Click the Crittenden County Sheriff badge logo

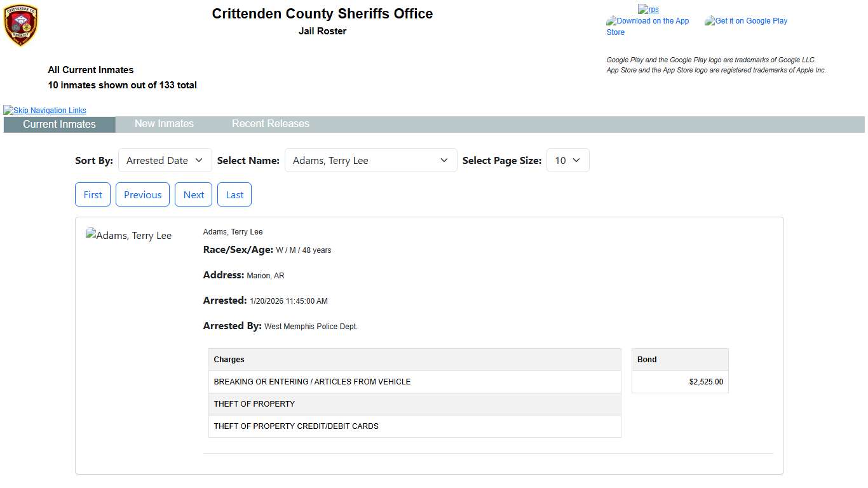click(x=21, y=25)
